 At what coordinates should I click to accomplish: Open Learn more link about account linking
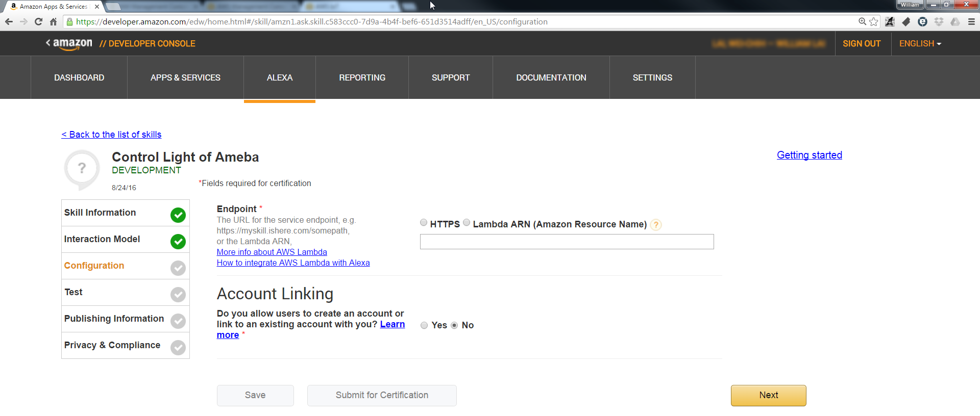[x=392, y=324]
